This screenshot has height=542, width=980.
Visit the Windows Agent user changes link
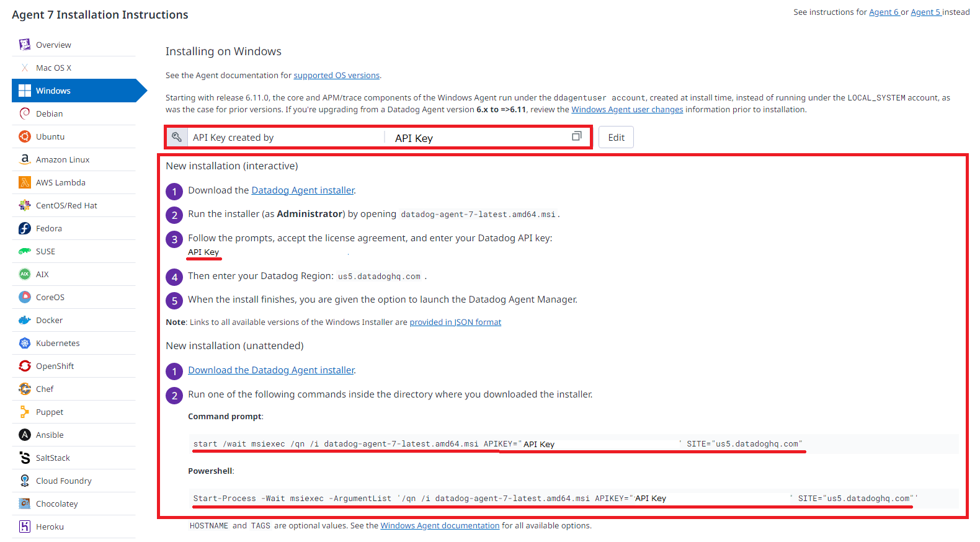click(627, 110)
